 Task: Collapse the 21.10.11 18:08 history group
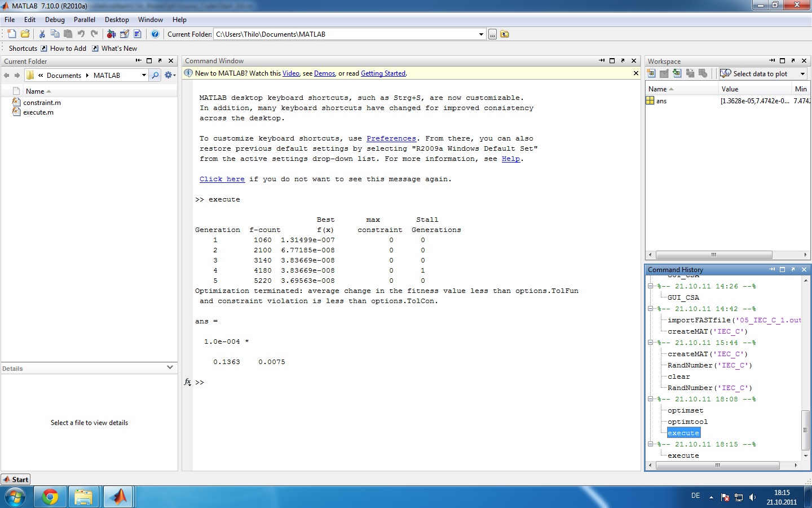(650, 399)
